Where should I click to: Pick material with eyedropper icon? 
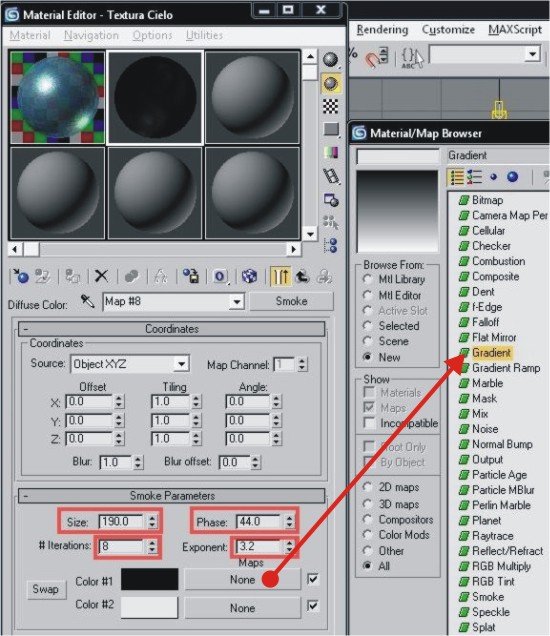[87, 301]
